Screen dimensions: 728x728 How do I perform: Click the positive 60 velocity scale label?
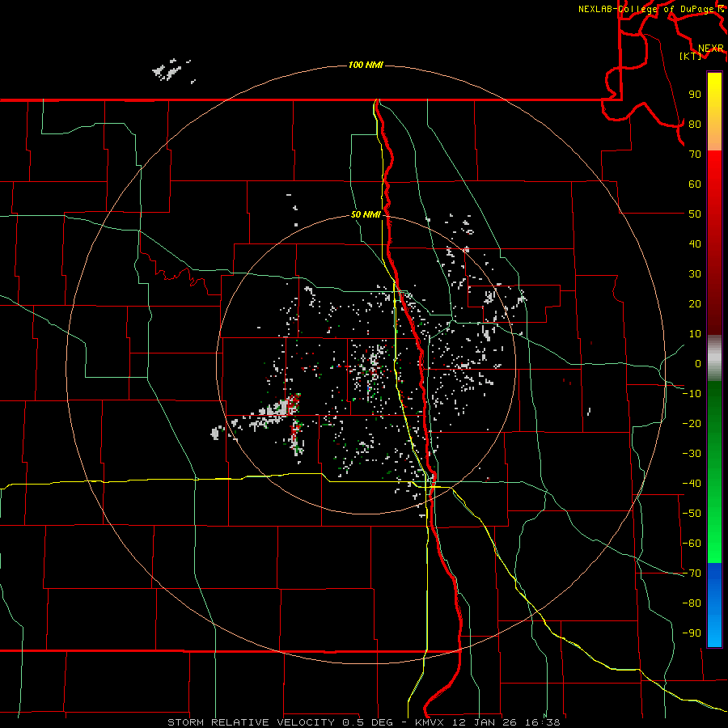coord(695,184)
